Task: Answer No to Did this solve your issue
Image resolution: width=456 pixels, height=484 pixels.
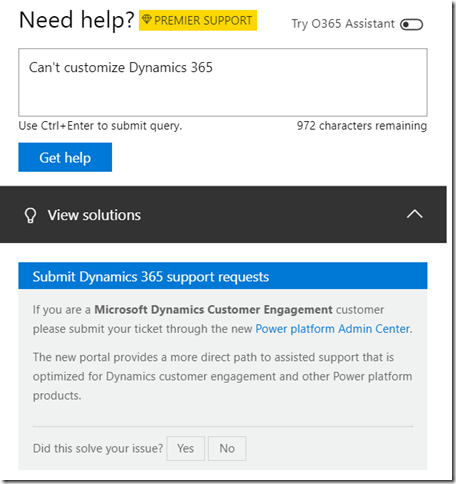Action: point(227,448)
